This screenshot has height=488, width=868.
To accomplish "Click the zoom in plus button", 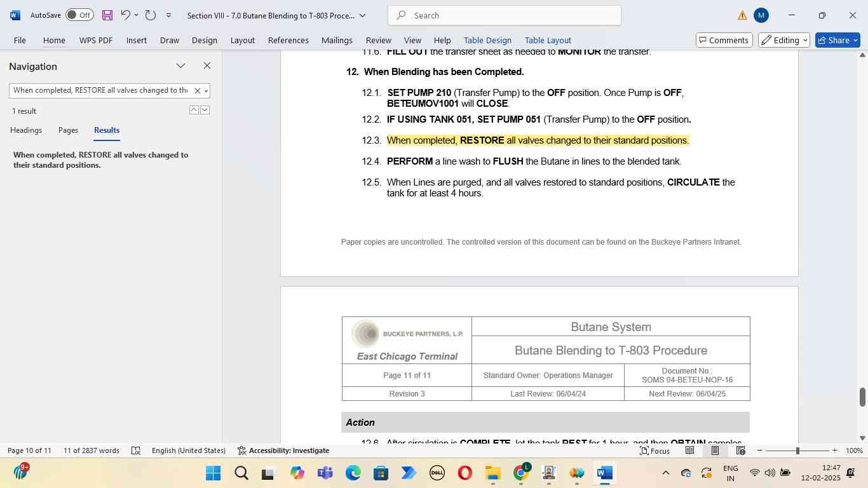I will (834, 451).
